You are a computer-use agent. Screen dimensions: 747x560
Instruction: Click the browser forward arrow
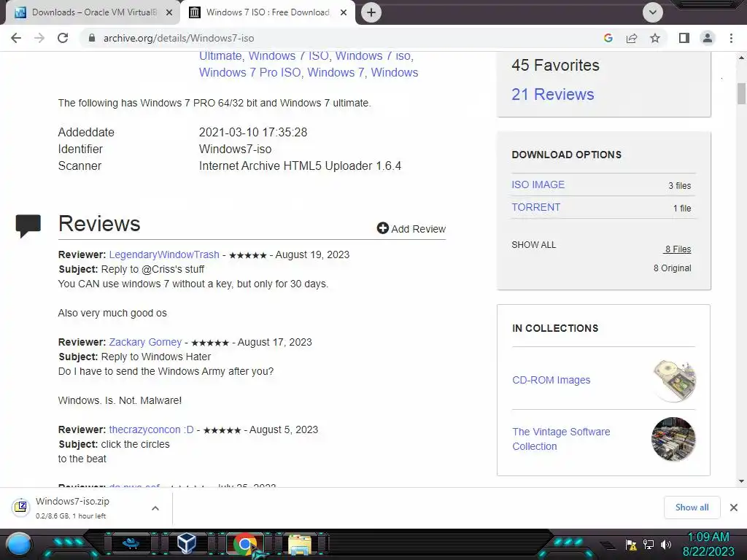click(x=39, y=38)
